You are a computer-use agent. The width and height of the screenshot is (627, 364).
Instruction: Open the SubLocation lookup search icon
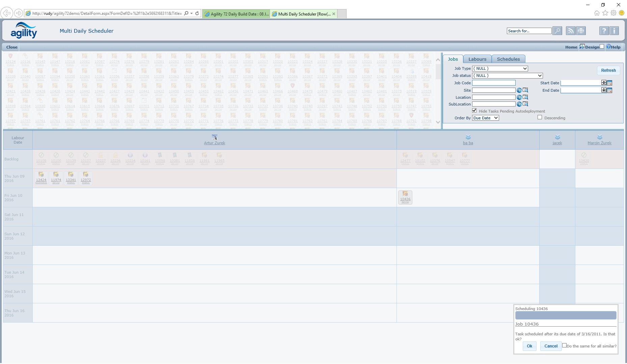point(525,104)
